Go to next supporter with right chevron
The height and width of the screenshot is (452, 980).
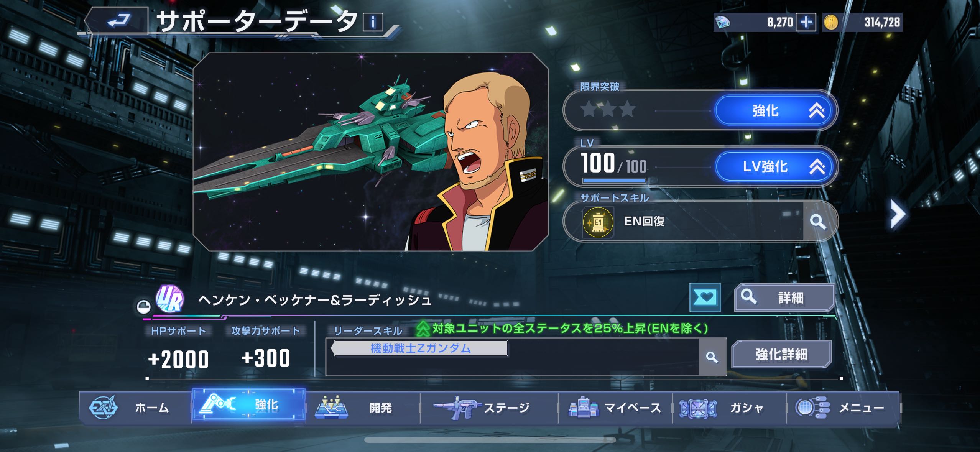[x=898, y=214]
